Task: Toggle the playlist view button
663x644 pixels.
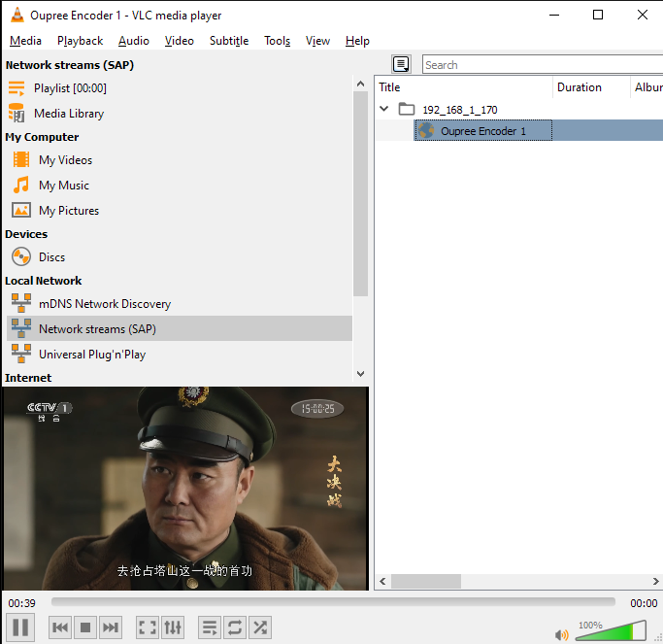Action: tap(210, 627)
